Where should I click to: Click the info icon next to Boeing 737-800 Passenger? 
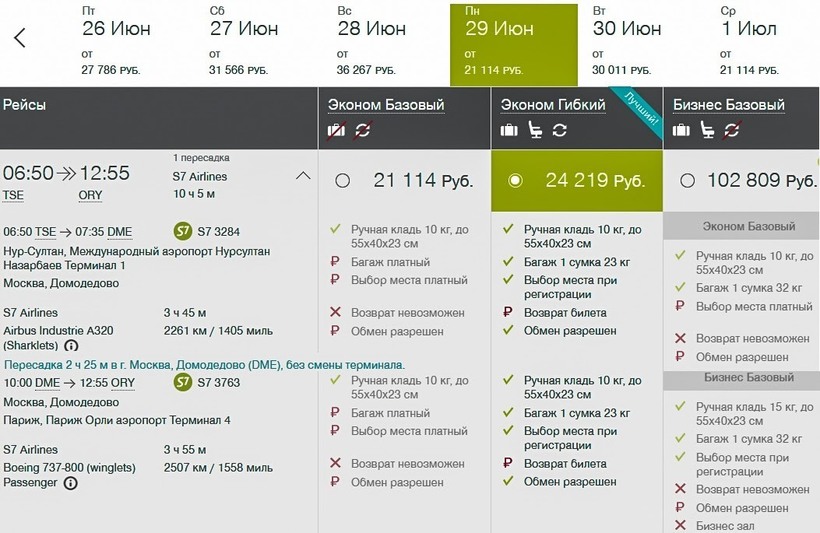(70, 483)
